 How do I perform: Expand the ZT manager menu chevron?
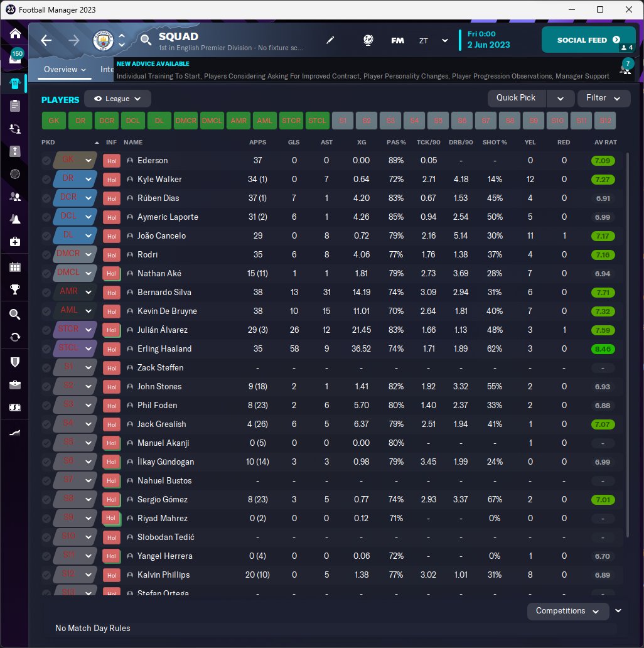pos(445,40)
